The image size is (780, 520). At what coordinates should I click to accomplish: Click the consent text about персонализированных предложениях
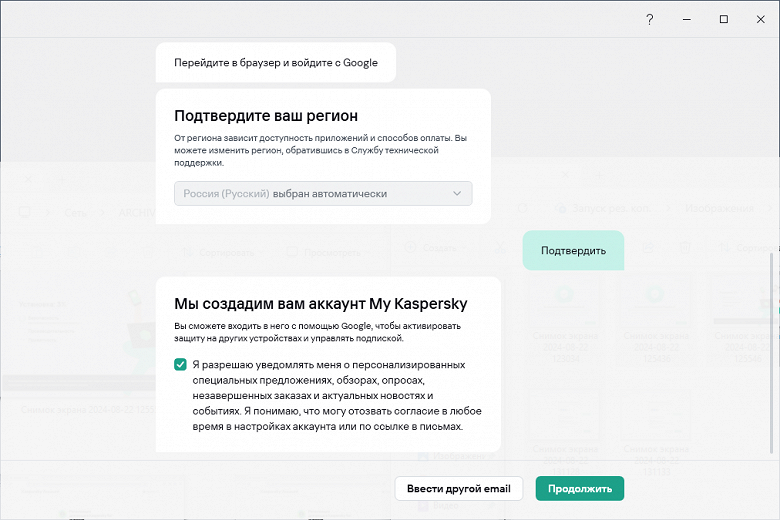tap(337, 396)
